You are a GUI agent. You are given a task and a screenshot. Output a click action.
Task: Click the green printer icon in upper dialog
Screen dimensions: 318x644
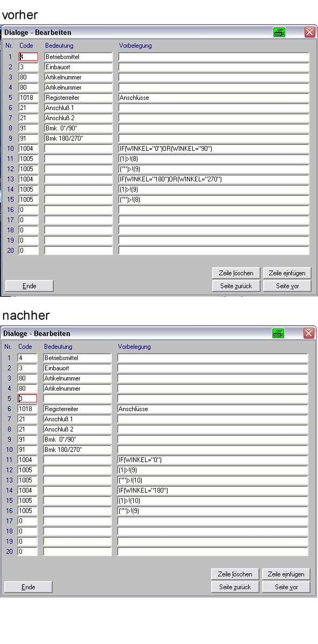279,32
